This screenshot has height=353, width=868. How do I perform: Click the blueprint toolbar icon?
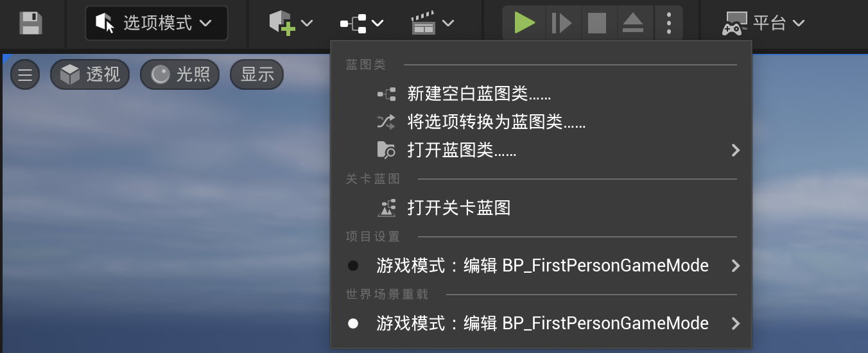point(354,24)
